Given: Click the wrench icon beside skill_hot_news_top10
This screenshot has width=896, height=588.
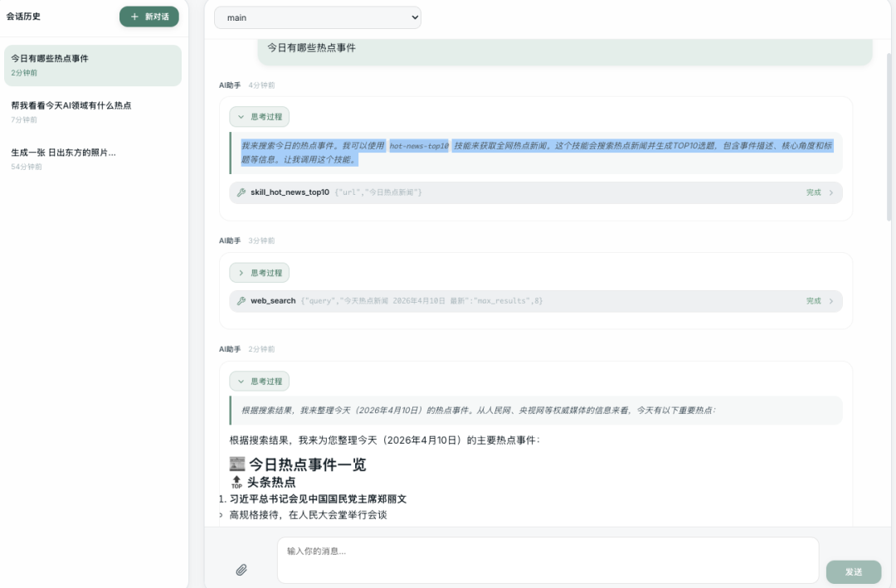Looking at the screenshot, I should [x=241, y=192].
